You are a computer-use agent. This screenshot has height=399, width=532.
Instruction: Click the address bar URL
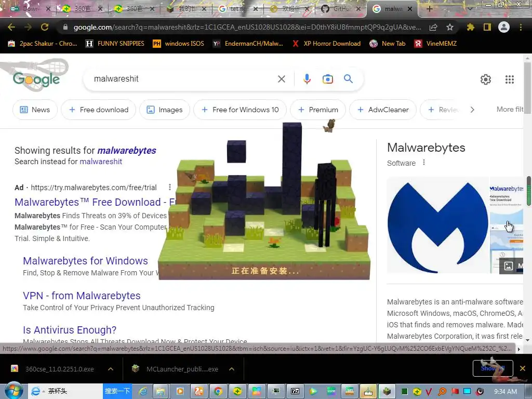point(247,27)
